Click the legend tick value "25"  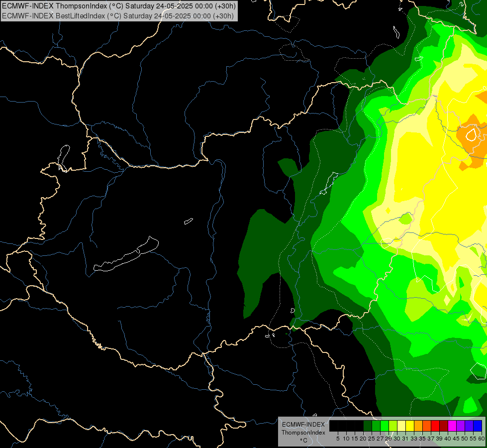pyautogui.click(x=372, y=439)
